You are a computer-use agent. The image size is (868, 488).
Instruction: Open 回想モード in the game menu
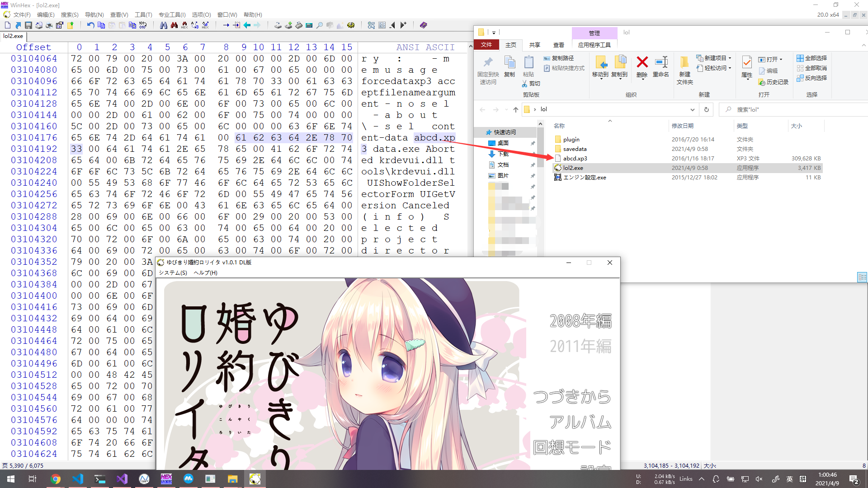(x=572, y=447)
